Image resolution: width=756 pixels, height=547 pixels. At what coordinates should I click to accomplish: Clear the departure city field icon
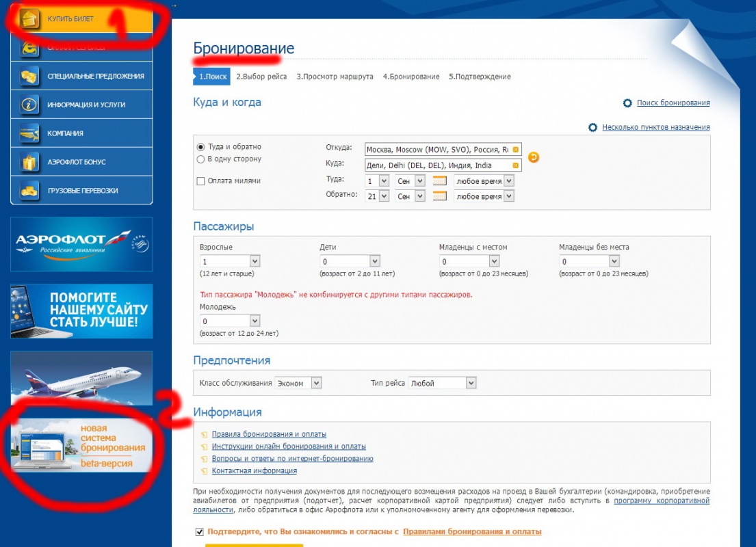pyautogui.click(x=515, y=149)
